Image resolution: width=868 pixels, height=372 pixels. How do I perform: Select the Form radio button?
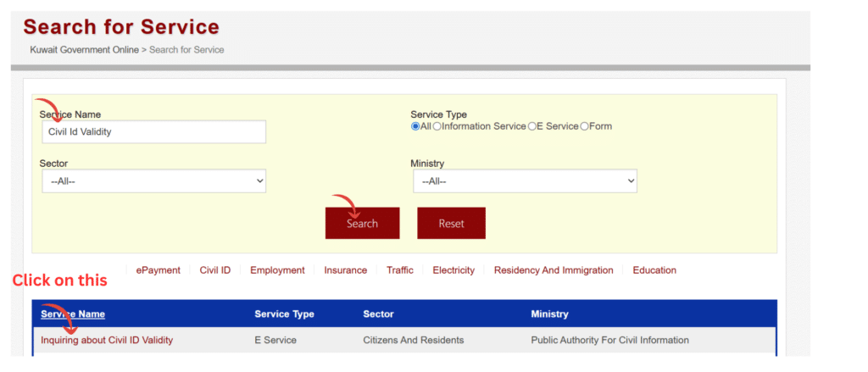point(584,126)
